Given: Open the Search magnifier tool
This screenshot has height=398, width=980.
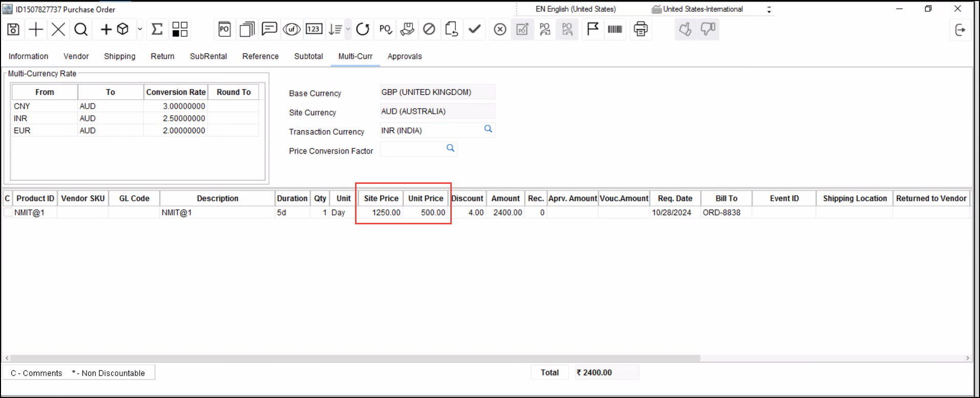Looking at the screenshot, I should click(81, 30).
